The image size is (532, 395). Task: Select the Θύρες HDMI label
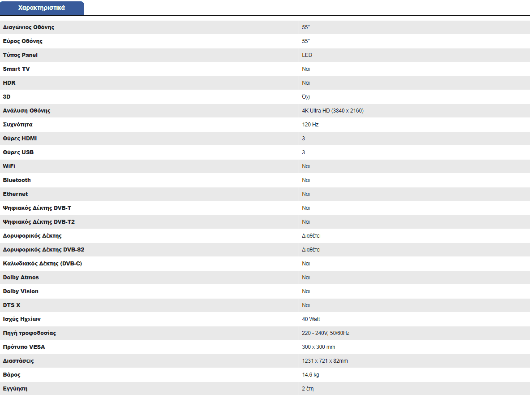(20, 139)
